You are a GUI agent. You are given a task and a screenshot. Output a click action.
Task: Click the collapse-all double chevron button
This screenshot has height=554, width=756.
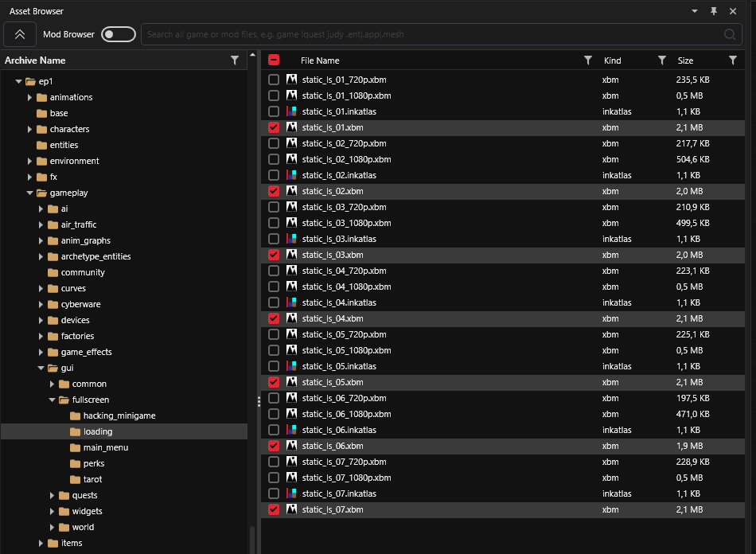coord(20,34)
